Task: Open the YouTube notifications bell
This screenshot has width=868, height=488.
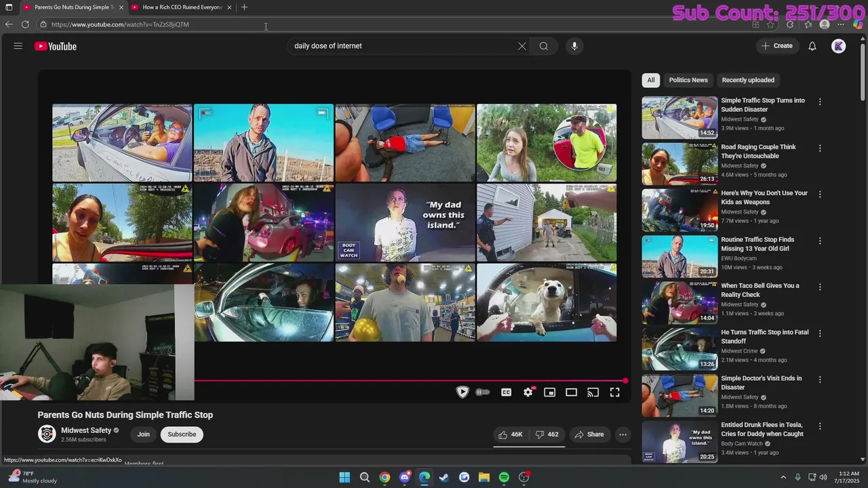Action: (x=812, y=46)
